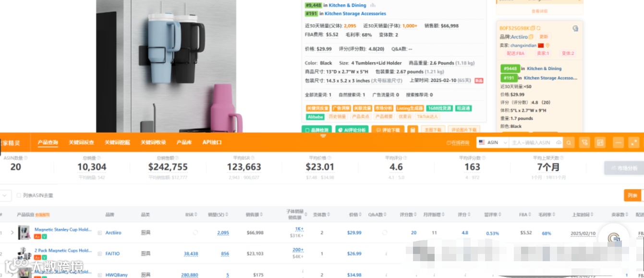This screenshot has width=644, height=278.
Task: Click the green V badge under Magnetic Stanley Cup
Action: [44, 237]
